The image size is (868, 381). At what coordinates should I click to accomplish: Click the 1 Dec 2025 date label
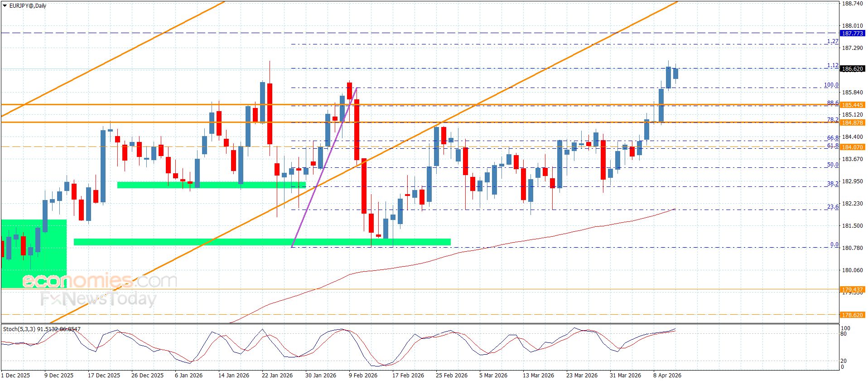point(15,376)
